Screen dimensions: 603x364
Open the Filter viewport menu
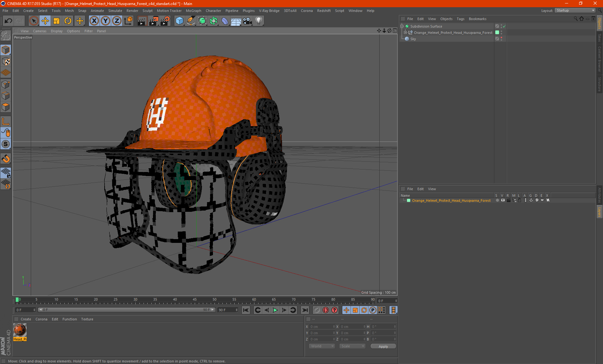click(89, 31)
